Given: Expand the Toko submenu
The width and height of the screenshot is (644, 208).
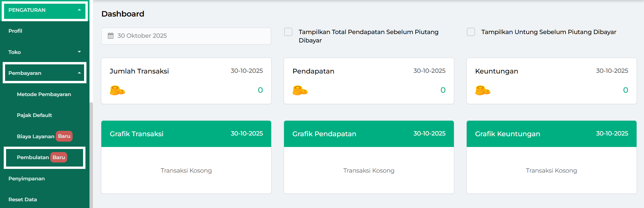Looking at the screenshot, I should [79, 52].
